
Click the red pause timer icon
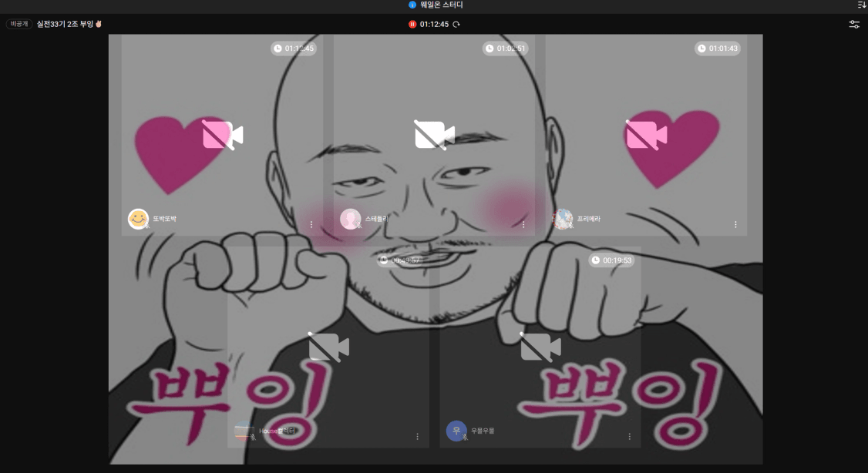412,25
